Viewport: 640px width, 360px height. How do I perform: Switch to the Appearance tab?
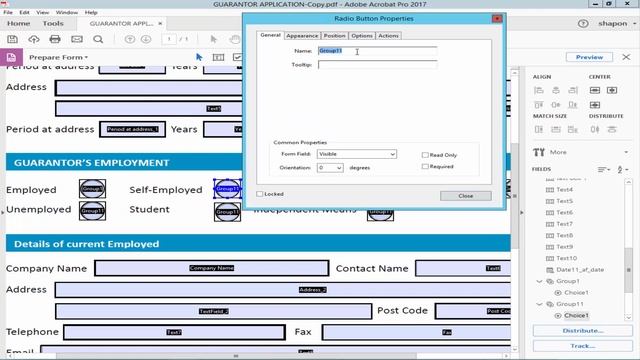pyautogui.click(x=302, y=36)
